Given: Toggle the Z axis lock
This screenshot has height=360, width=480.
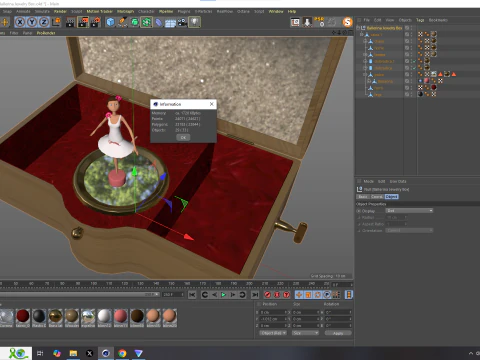Looking at the screenshot, I should pos(44,22).
